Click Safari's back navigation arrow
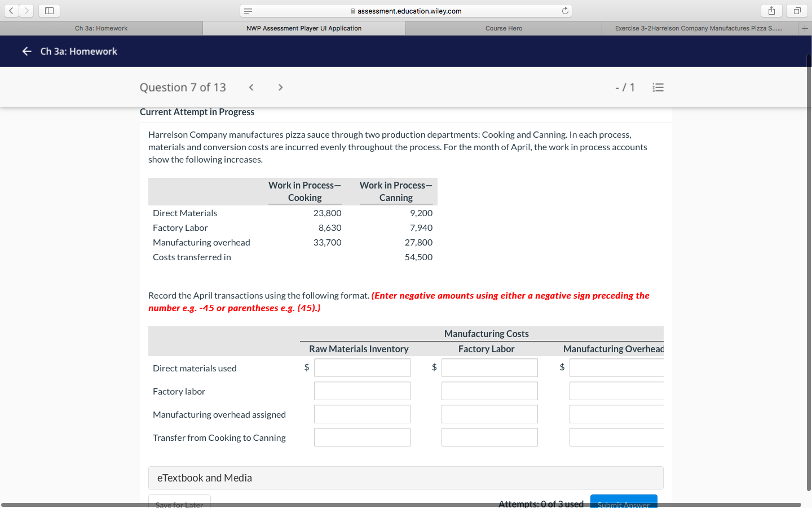The image size is (812, 508). (11, 10)
